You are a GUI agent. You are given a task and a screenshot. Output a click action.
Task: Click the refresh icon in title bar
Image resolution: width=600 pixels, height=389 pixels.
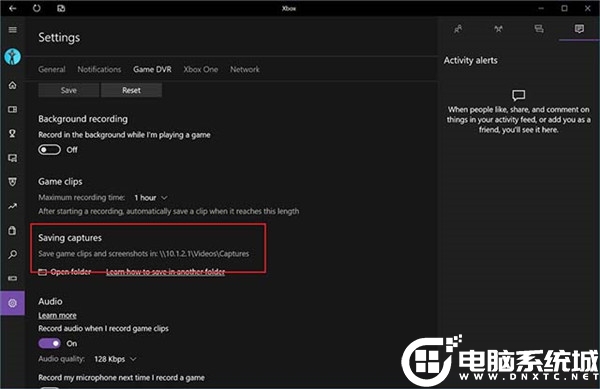(37, 8)
